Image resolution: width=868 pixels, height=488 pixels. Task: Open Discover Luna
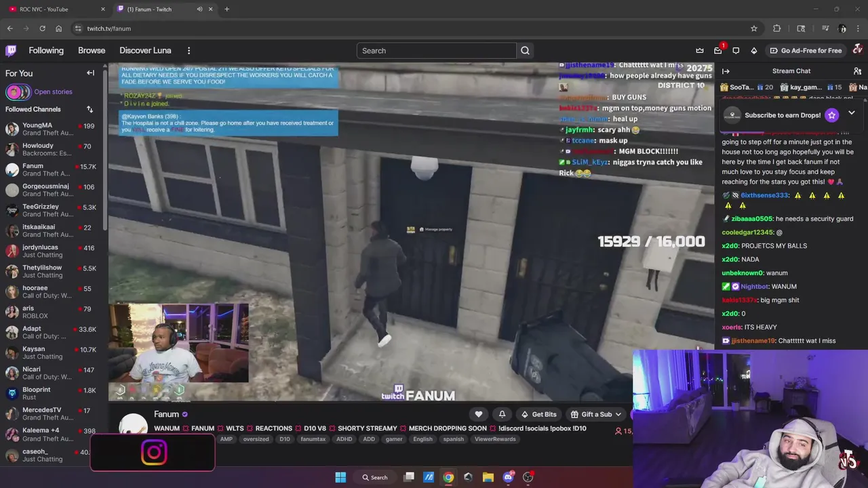tap(145, 50)
